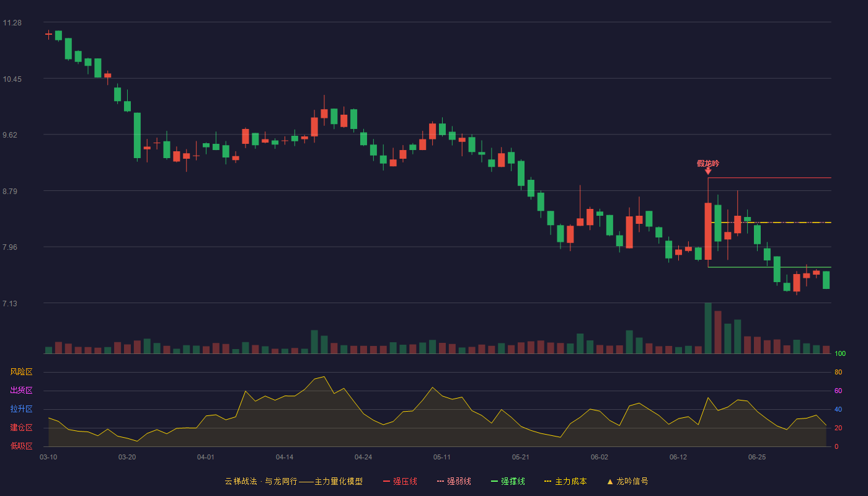
Task: Click the 03-20 date label
Action: 127,457
